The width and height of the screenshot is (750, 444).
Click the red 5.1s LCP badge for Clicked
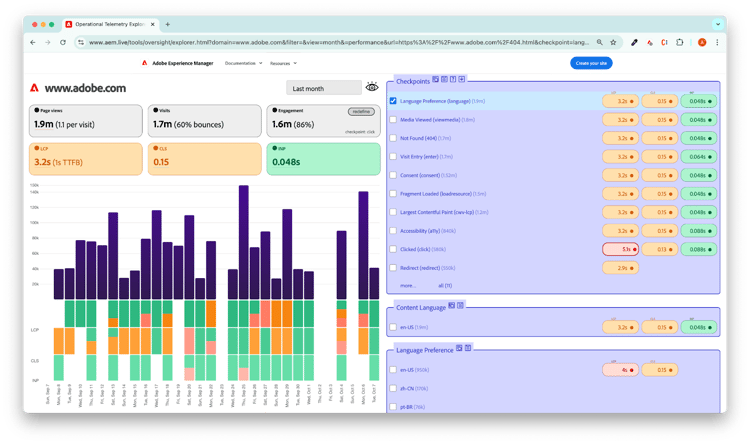click(621, 249)
